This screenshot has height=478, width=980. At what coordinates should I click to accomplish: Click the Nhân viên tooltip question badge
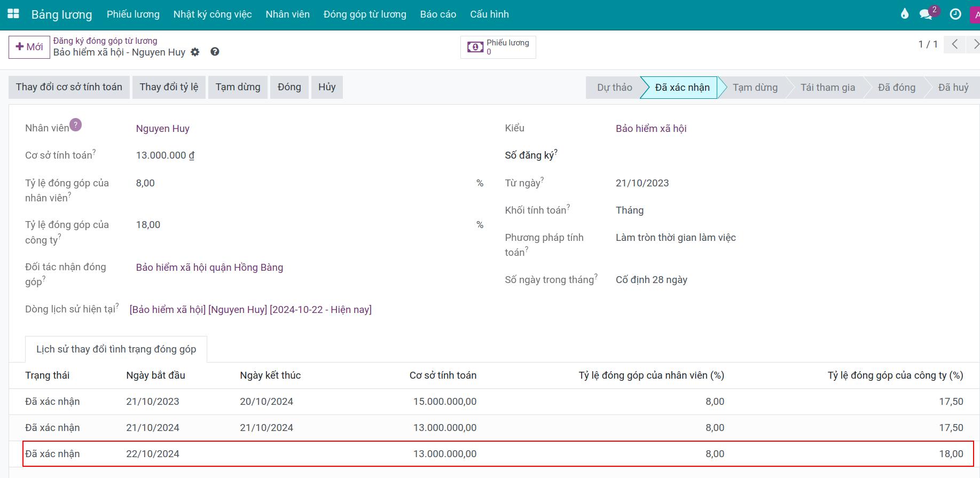(76, 125)
